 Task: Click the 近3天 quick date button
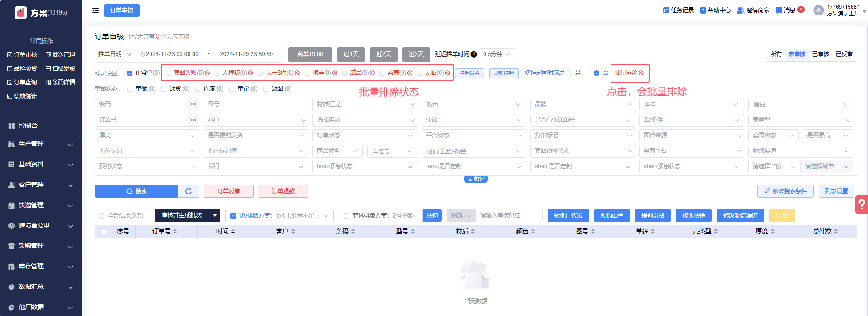pyautogui.click(x=416, y=54)
